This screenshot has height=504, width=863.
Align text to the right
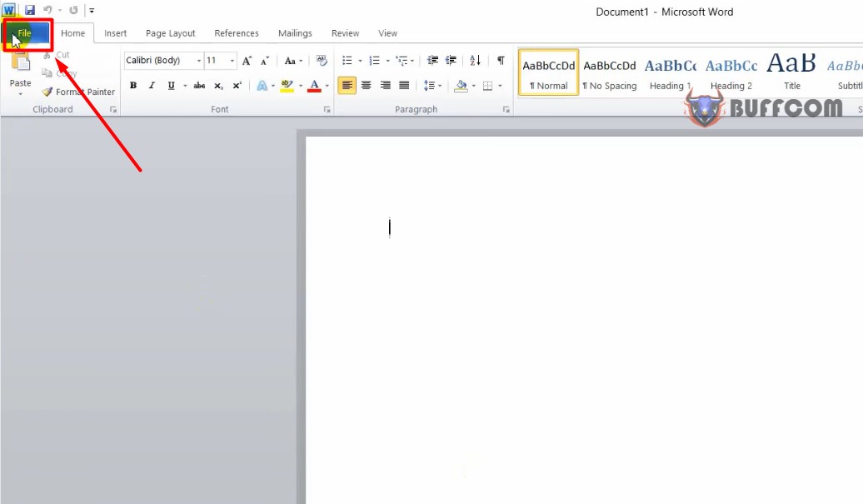(385, 85)
